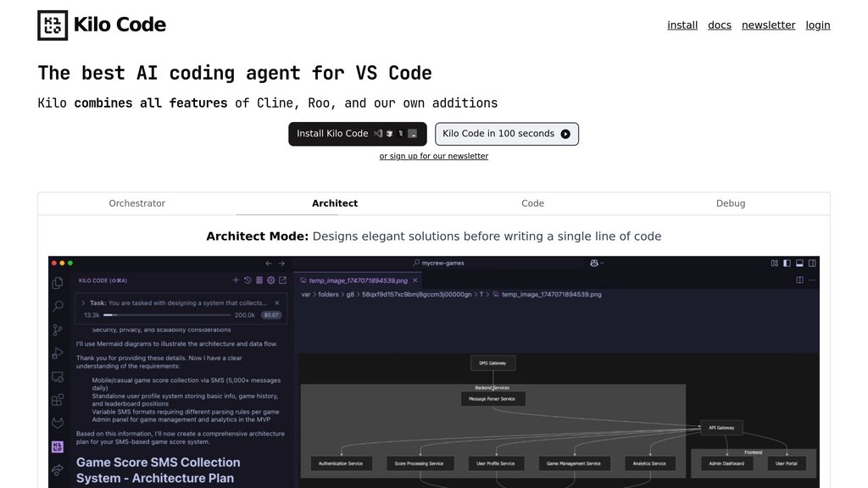Click the Search magnifier in activity bar

pyautogui.click(x=58, y=307)
